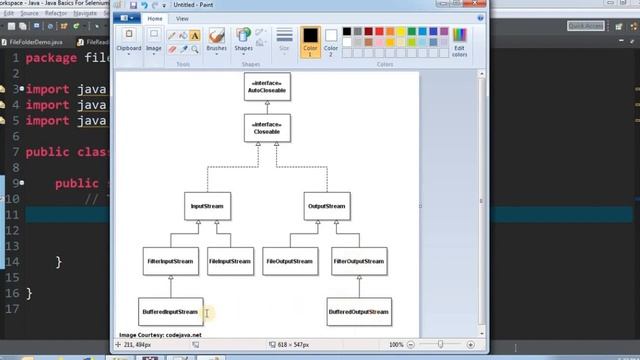Pick the white color swatch in palette
Viewport: 640px width, 360px height.
coord(347,42)
